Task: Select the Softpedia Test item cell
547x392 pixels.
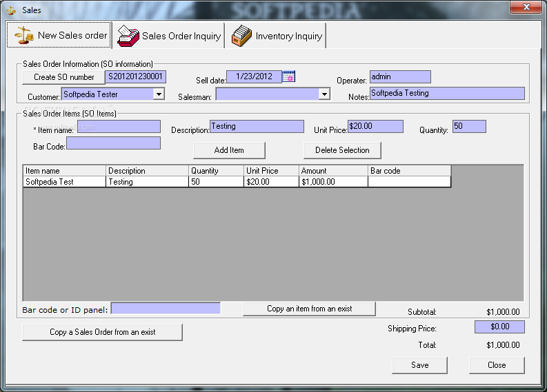Action: coord(64,182)
